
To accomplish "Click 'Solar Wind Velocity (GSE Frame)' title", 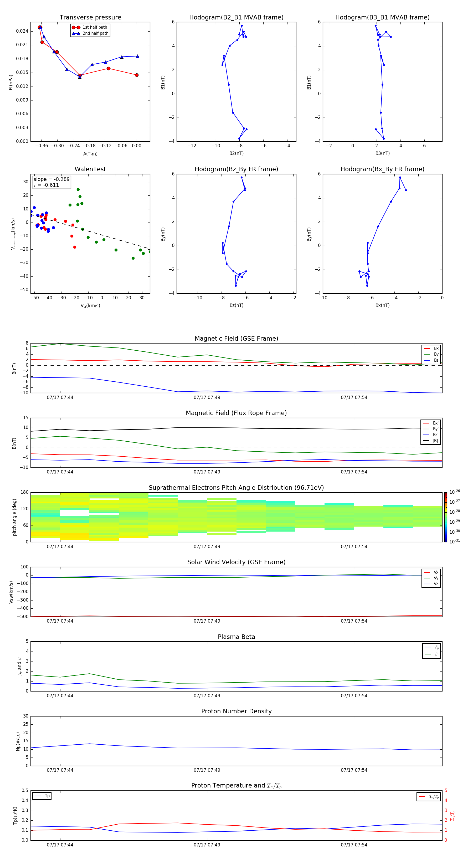I will point(236,562).
